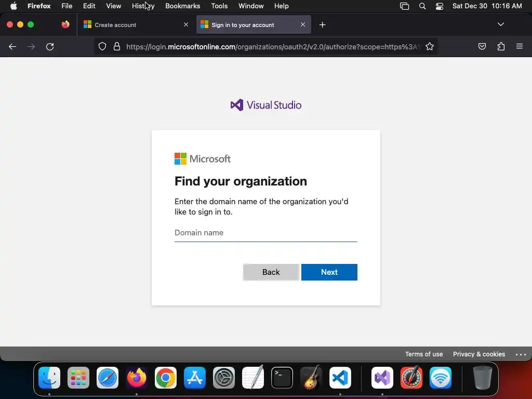
Task: Open Firefox application menu hamburger
Action: 519,46
